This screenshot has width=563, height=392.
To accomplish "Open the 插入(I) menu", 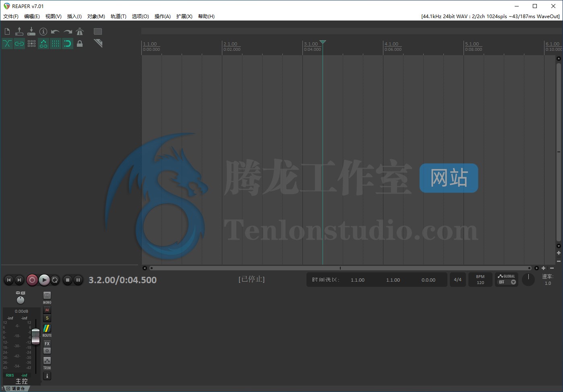I will [74, 17].
